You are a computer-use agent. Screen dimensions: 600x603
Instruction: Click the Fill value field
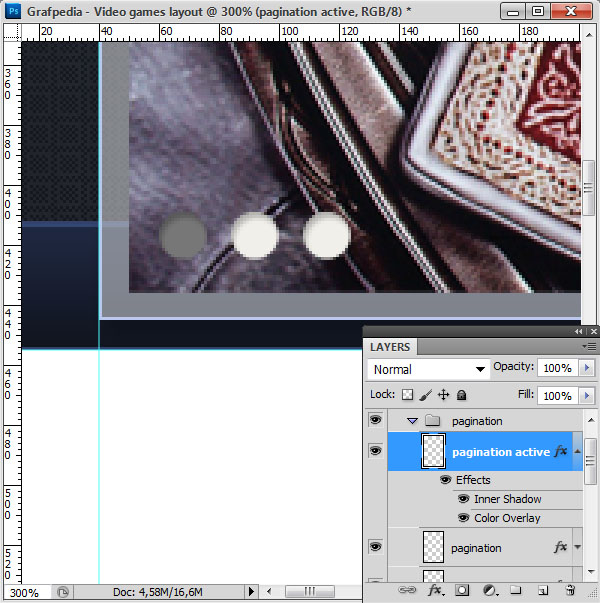click(x=558, y=396)
